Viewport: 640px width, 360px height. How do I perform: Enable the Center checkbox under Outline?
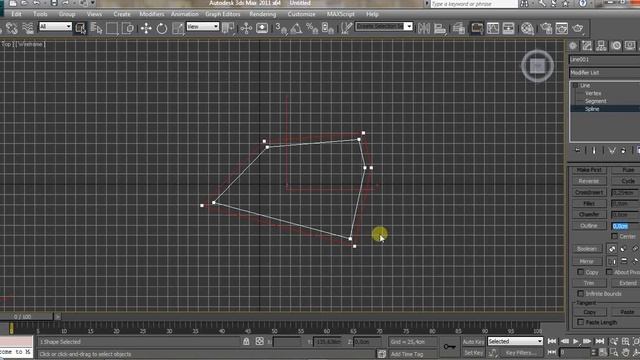(x=614, y=236)
